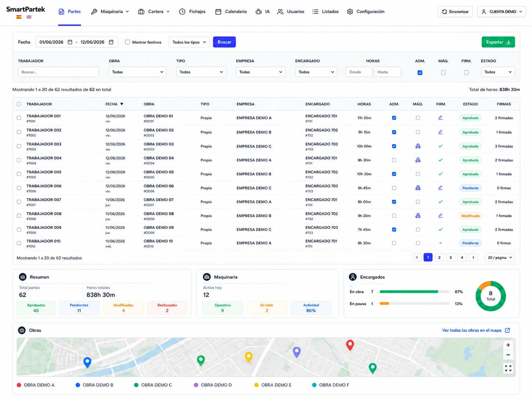The image size is (532, 399).
Task: Open Configuración section
Action: (366, 12)
